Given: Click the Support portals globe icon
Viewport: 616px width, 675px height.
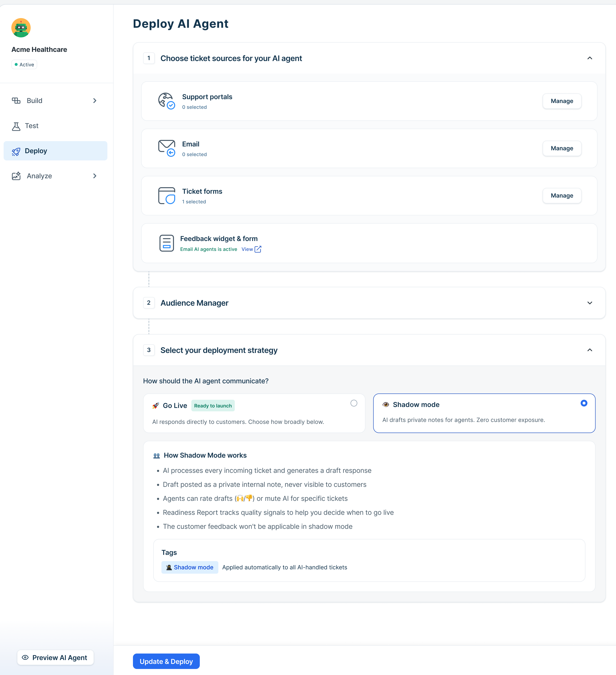Looking at the screenshot, I should pyautogui.click(x=166, y=101).
